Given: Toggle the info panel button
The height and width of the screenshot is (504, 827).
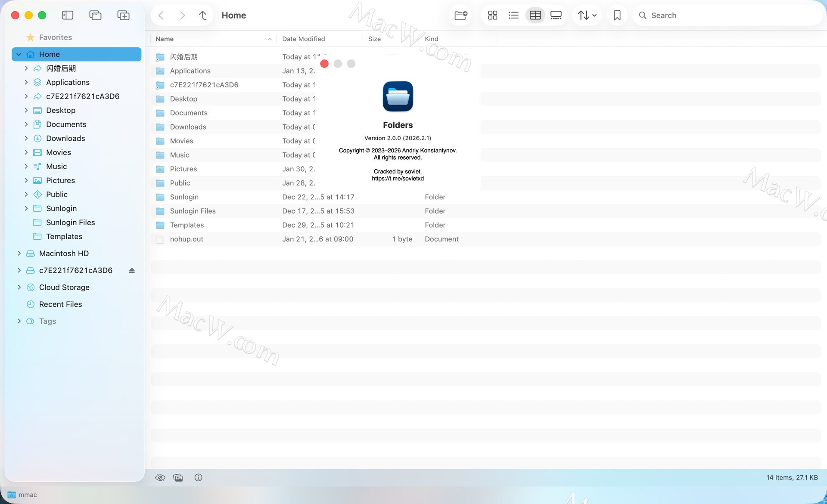Looking at the screenshot, I should click(x=198, y=477).
